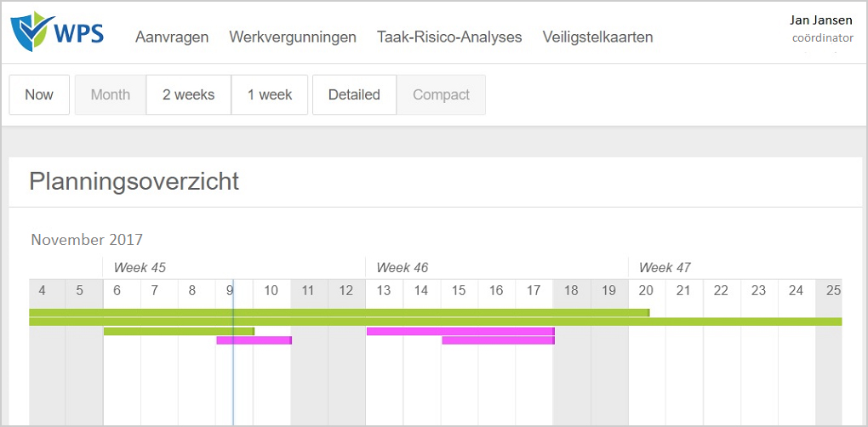Open the Aanvragen menu

tap(172, 37)
